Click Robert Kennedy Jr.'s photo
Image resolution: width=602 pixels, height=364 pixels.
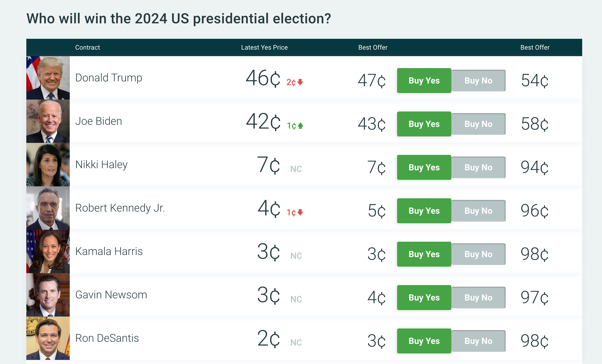[48, 208]
